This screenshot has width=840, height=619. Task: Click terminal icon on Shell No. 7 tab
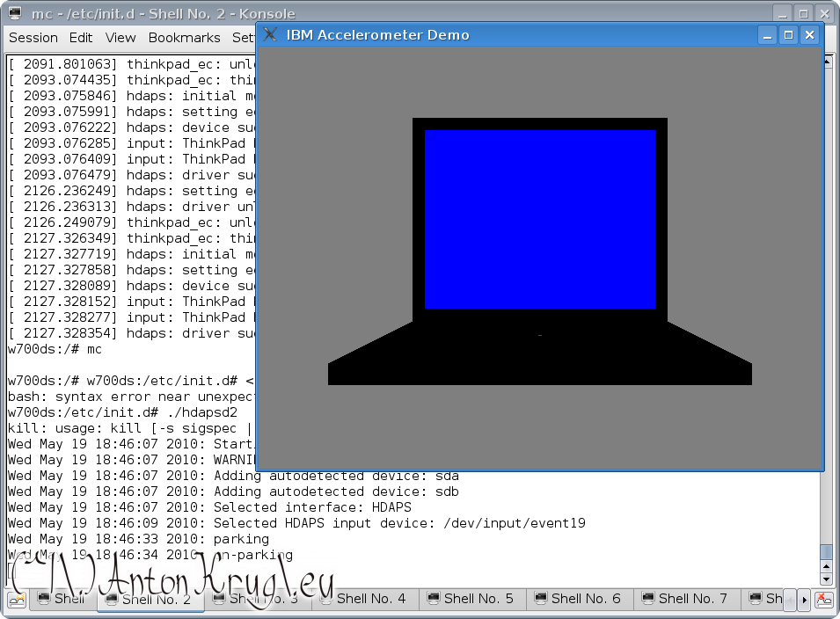[647, 599]
